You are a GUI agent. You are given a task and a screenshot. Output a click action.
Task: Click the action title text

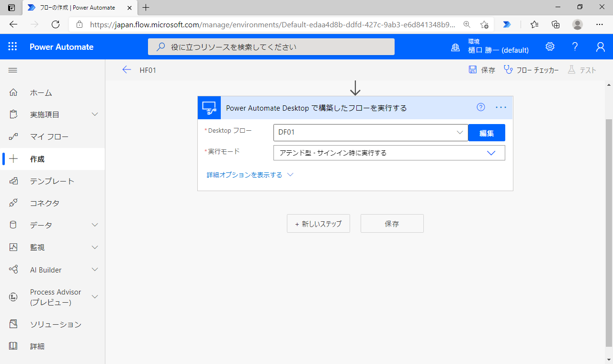click(316, 108)
